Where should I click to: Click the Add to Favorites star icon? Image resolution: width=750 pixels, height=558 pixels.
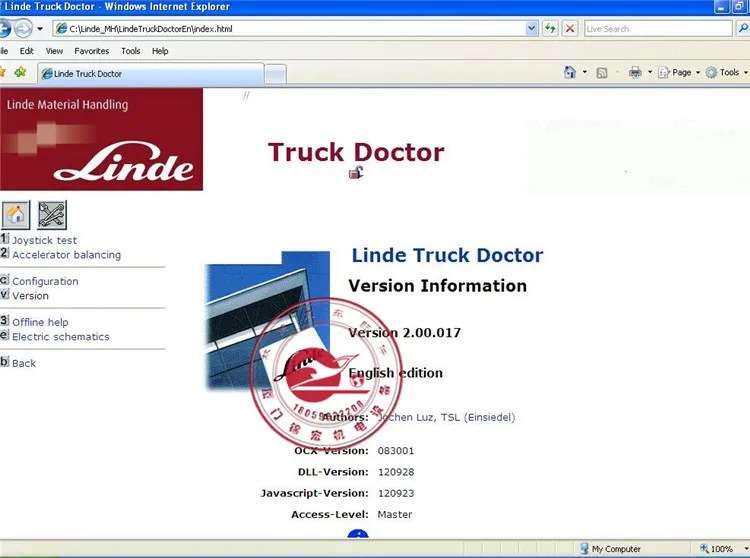click(x=20, y=72)
